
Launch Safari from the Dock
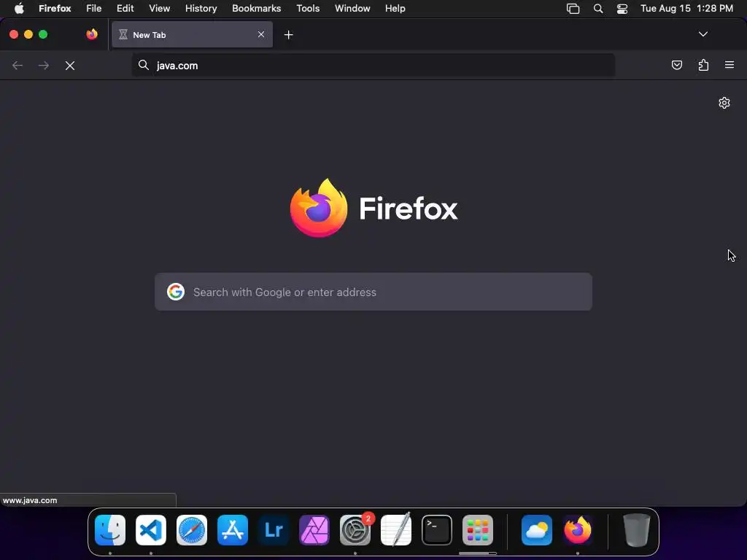tap(192, 530)
